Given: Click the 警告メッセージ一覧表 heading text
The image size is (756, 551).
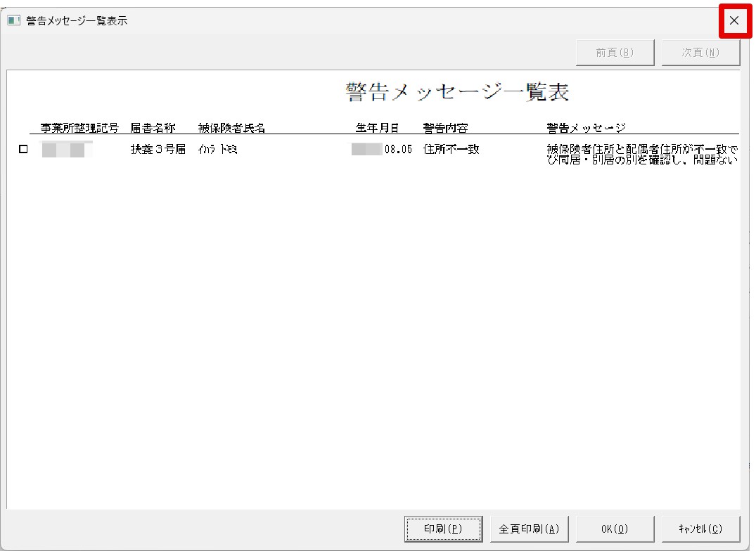Looking at the screenshot, I should [457, 91].
